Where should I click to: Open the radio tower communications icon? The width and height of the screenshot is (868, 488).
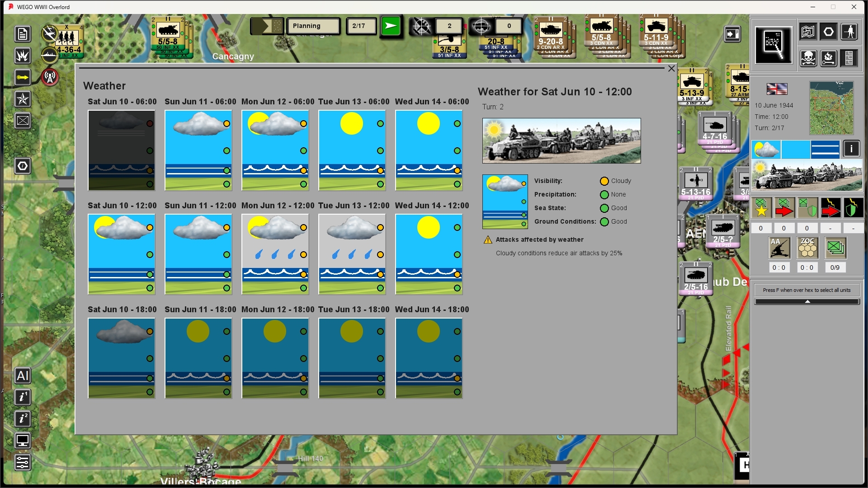[x=50, y=77]
